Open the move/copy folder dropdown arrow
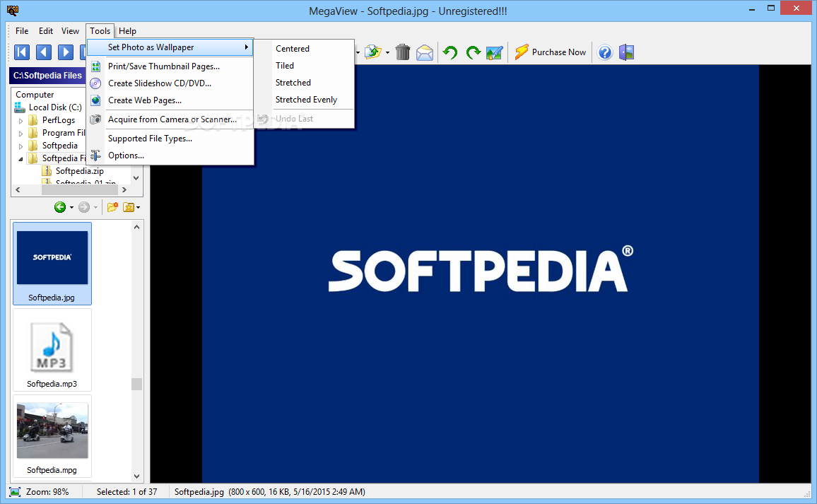817x504 pixels. [x=387, y=52]
